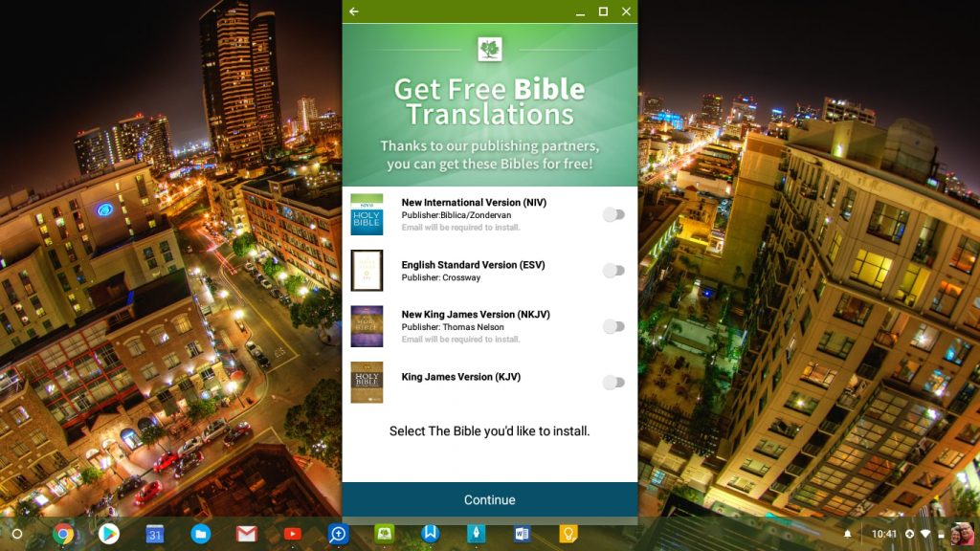Click the 'New International Version (NIV)' title
980x551 pixels.
[474, 203]
